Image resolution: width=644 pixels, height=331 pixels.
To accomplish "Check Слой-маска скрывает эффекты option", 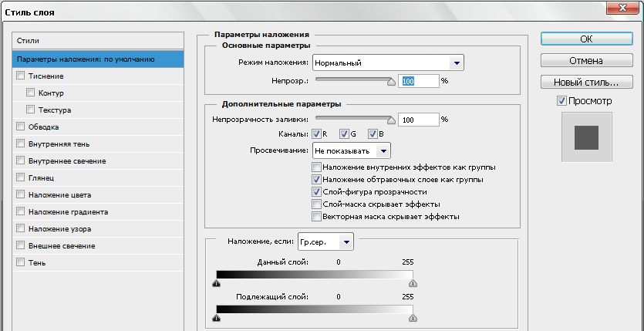I will coord(316,204).
